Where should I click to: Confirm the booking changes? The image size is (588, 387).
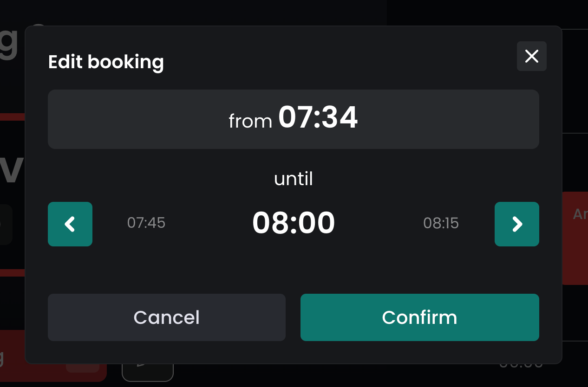click(419, 317)
